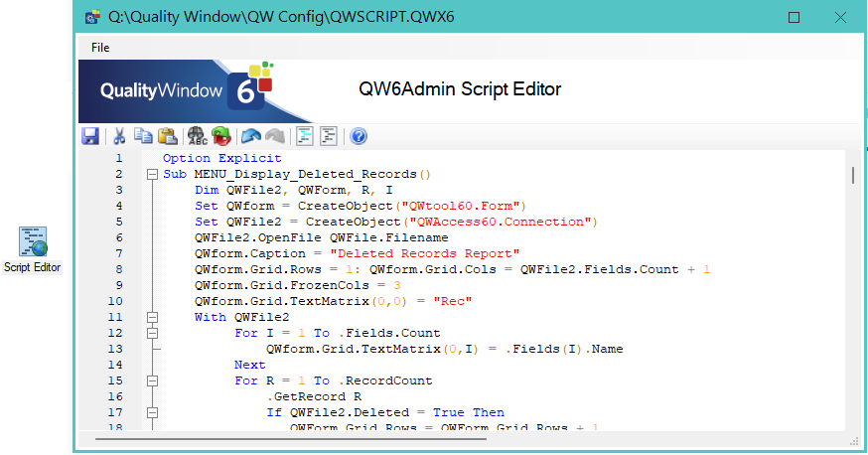Click line number 12 in gutter
Viewport: 868px width, 455px height.
pos(115,333)
